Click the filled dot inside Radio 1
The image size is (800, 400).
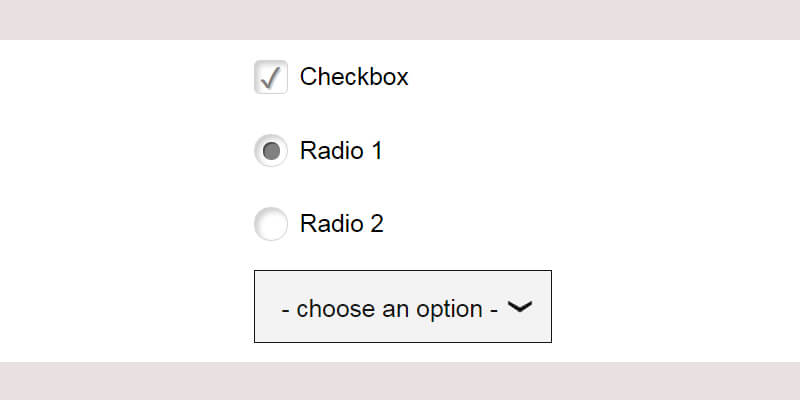(271, 151)
